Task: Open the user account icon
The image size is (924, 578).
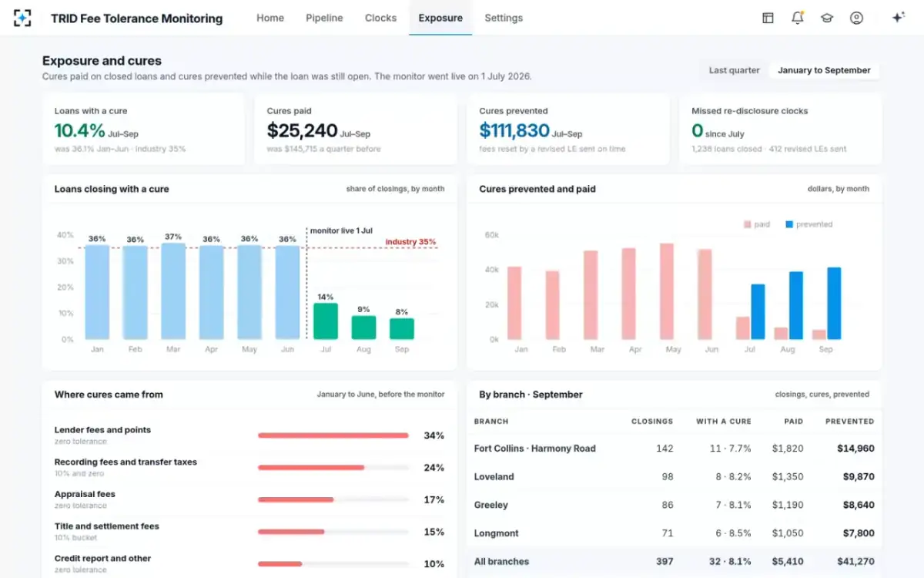Action: pyautogui.click(x=856, y=18)
